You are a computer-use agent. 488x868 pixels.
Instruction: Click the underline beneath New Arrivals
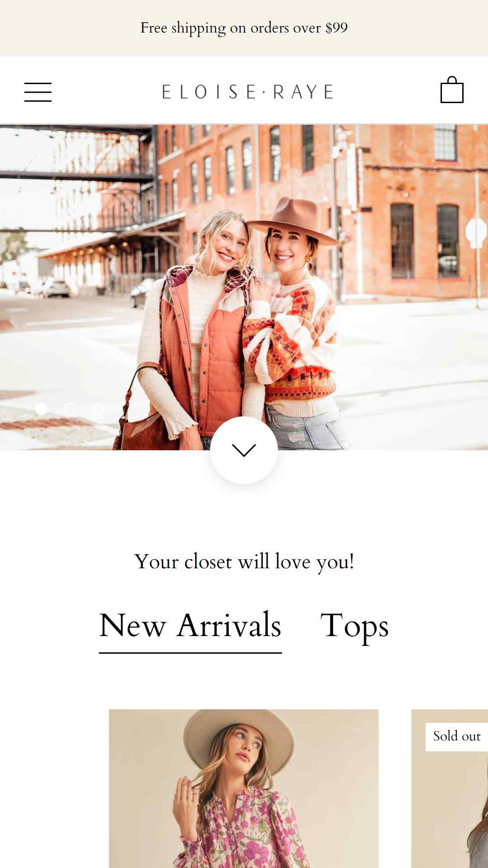pos(190,653)
